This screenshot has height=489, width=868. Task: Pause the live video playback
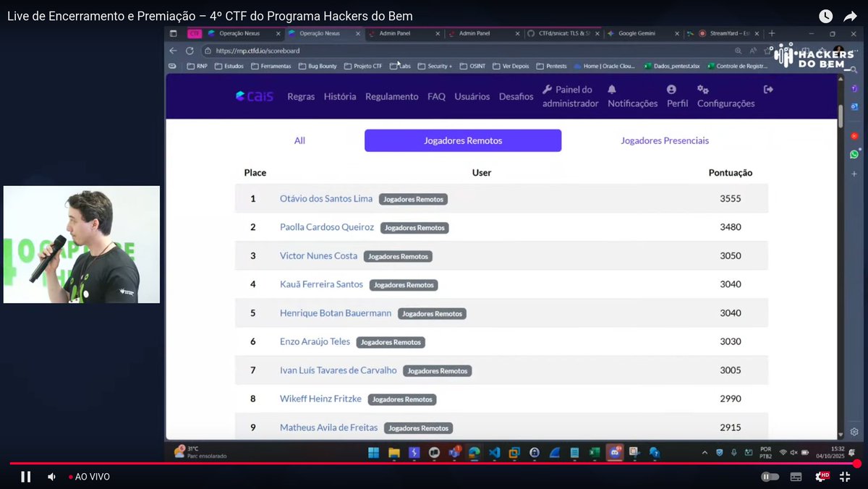click(x=25, y=477)
